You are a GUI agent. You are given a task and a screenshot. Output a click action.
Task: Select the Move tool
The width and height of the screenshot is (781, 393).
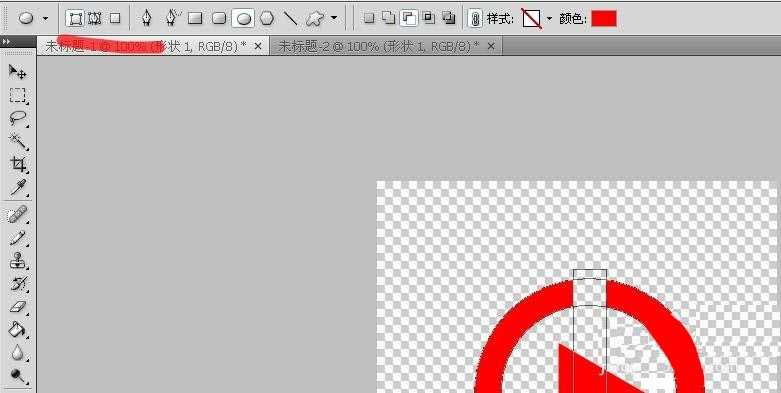tap(18, 72)
